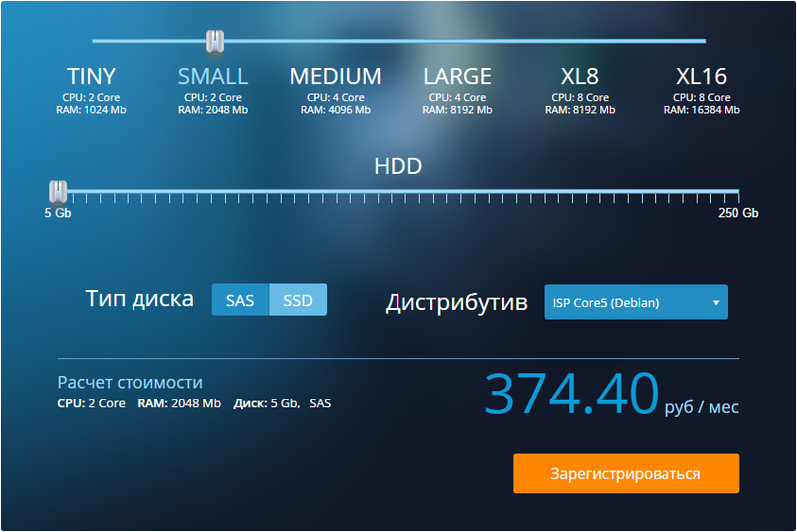Click the Зарегистрироваться button
Viewport: 797px width, 532px height.
tap(627, 473)
